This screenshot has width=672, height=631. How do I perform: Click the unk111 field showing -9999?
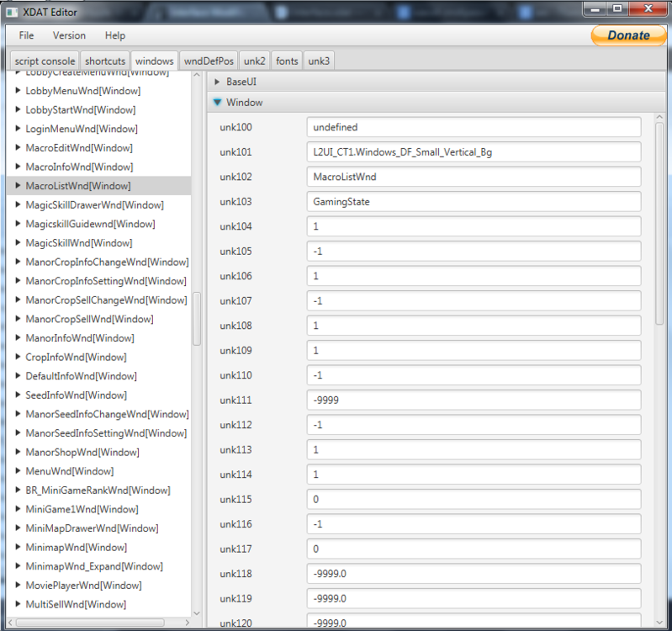pos(474,400)
